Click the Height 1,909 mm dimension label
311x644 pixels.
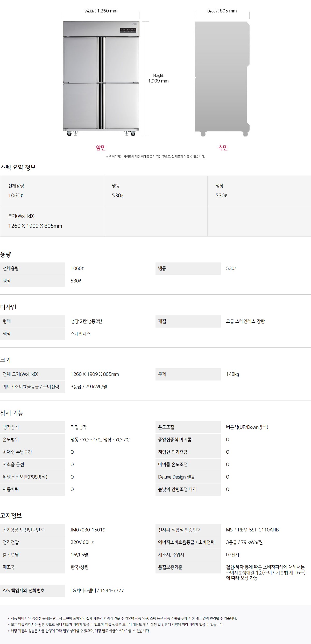pos(158,78)
